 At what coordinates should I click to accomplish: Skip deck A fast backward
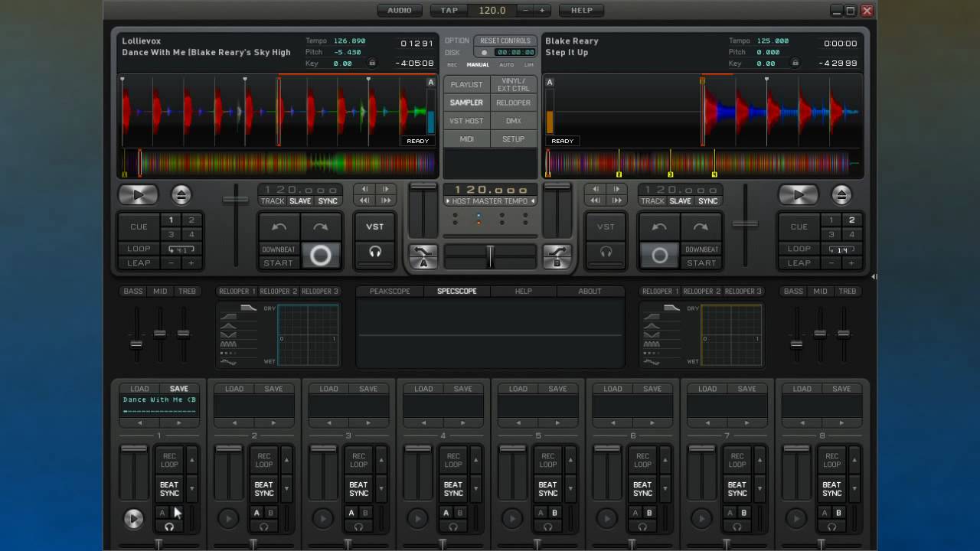(365, 201)
